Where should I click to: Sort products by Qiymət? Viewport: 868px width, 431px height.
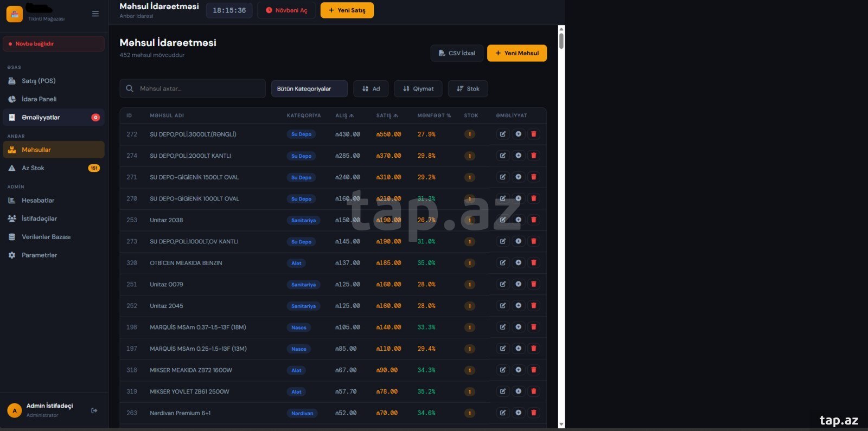tap(418, 88)
